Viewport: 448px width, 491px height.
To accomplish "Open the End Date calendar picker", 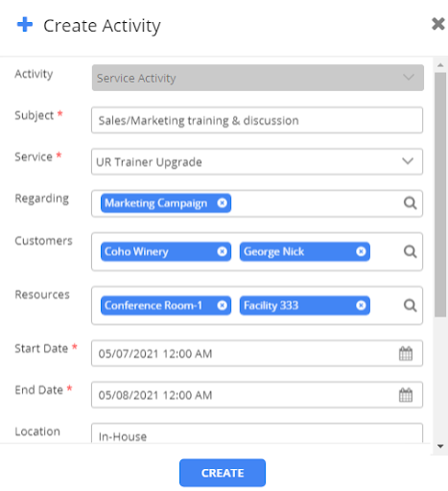I will 406,395.
